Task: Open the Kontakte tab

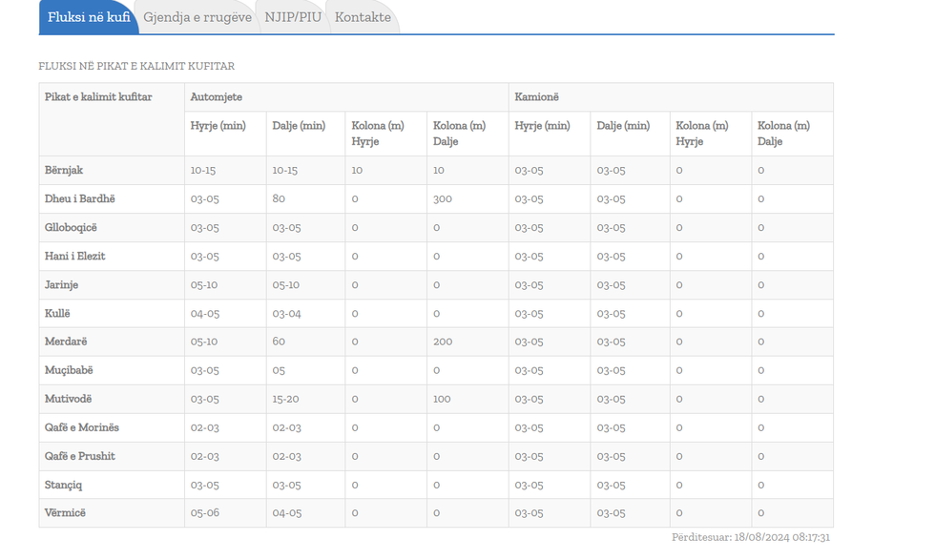Action: [363, 17]
